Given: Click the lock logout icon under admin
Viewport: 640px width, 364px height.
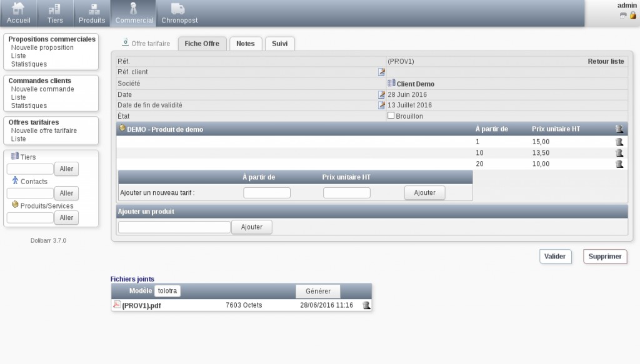Looking at the screenshot, I should click(x=632, y=16).
